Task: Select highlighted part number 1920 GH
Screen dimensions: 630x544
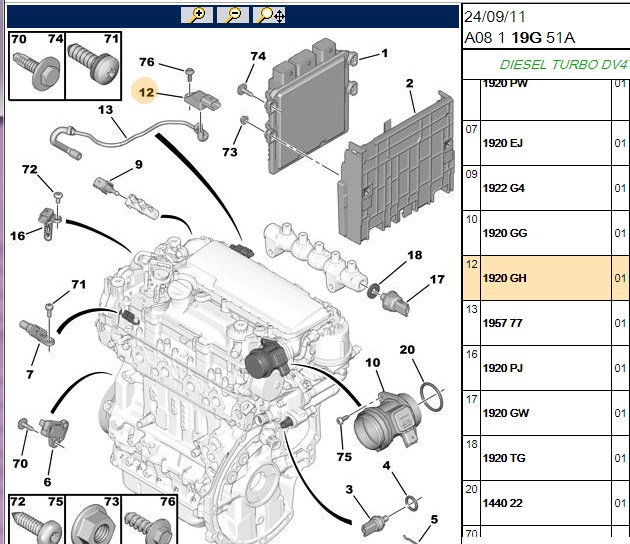Action: (505, 278)
